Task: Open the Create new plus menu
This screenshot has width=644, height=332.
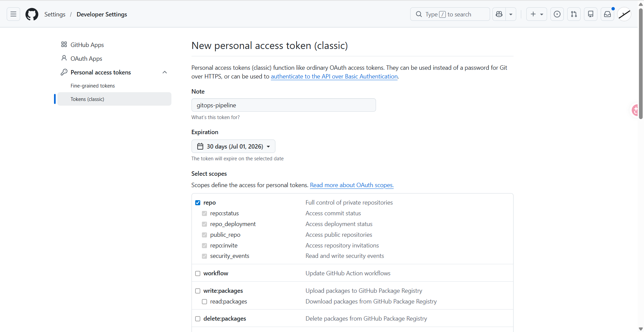Action: (537, 14)
